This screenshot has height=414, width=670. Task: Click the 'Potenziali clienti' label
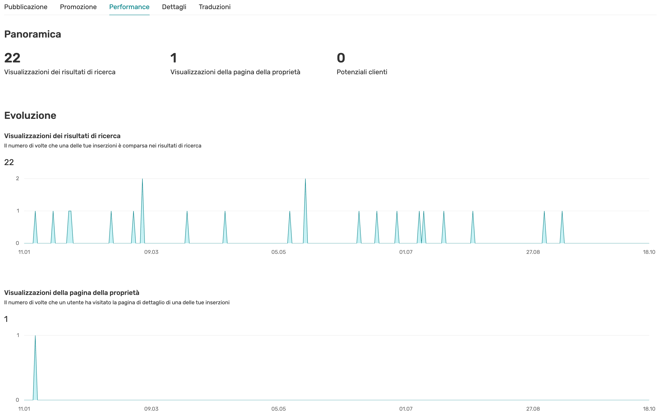pyautogui.click(x=362, y=72)
